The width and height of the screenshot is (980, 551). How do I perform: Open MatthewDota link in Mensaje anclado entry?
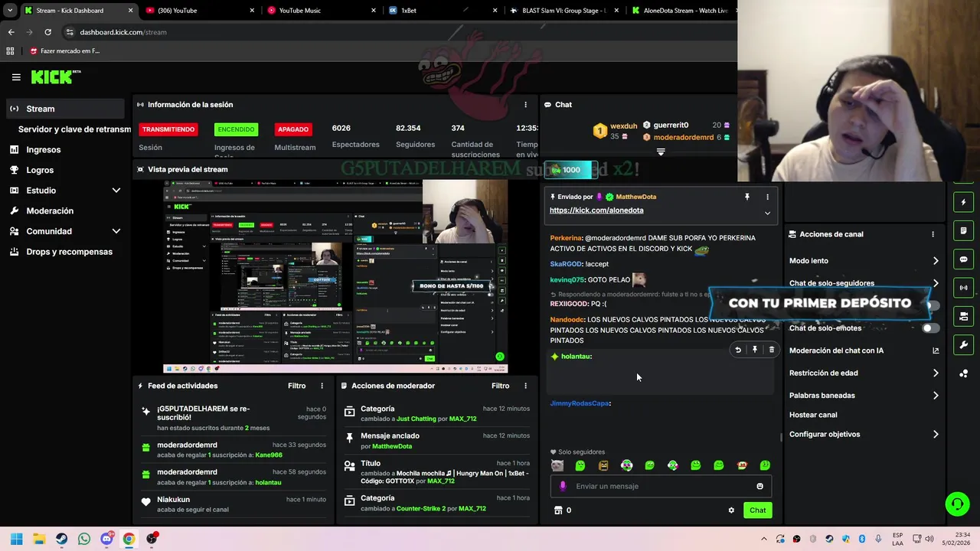(x=392, y=446)
